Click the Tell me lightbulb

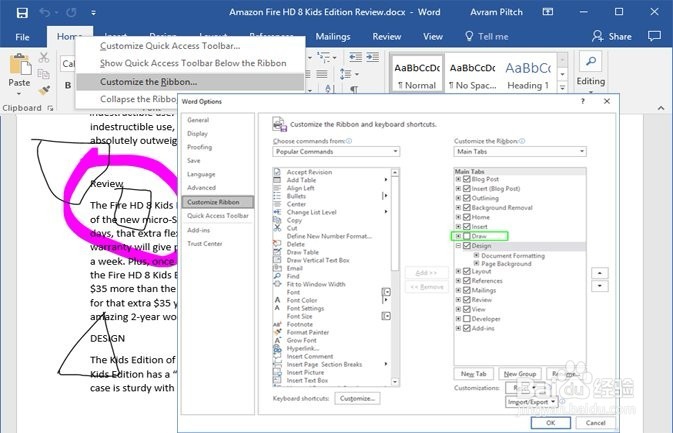click(x=469, y=36)
